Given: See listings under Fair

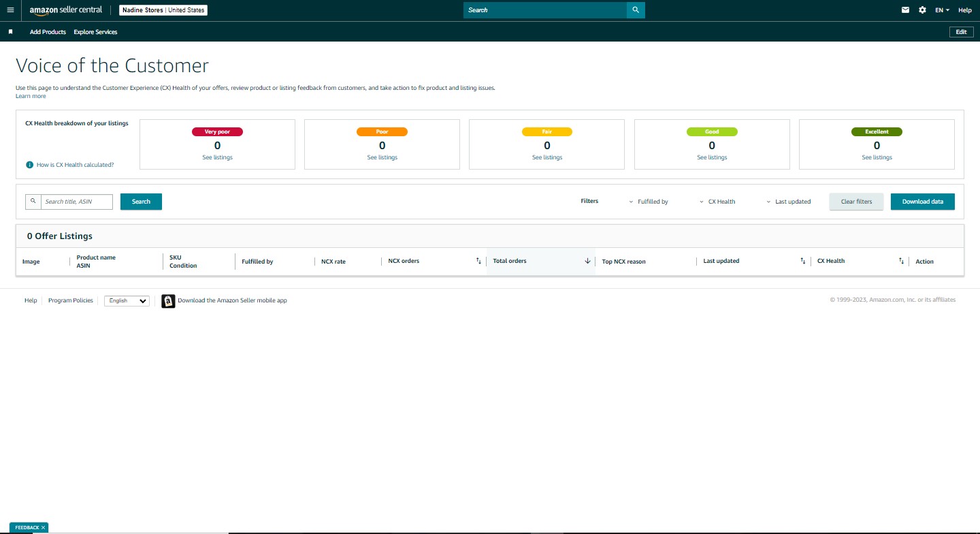Looking at the screenshot, I should [x=547, y=157].
